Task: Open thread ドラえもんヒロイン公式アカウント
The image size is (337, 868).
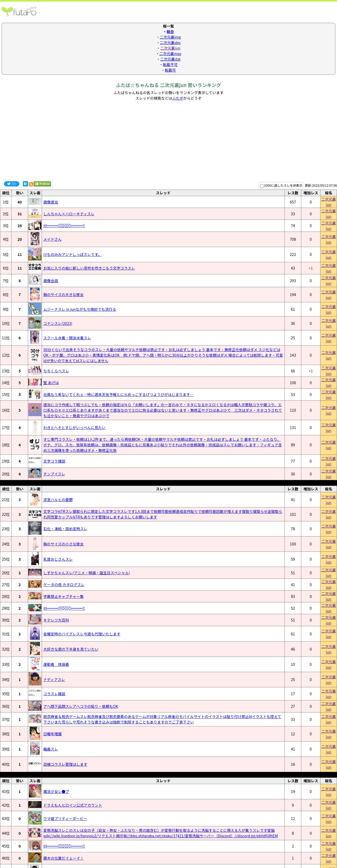Action: click(x=72, y=805)
